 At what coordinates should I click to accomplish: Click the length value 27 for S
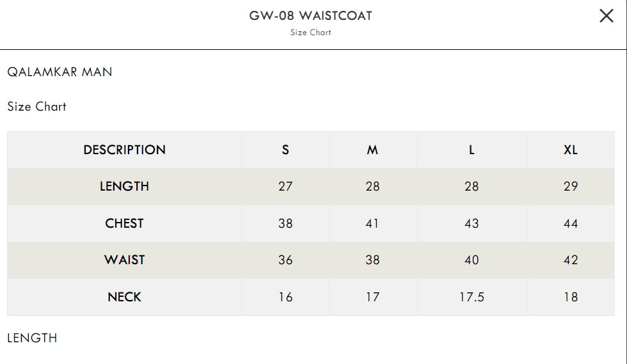point(285,186)
